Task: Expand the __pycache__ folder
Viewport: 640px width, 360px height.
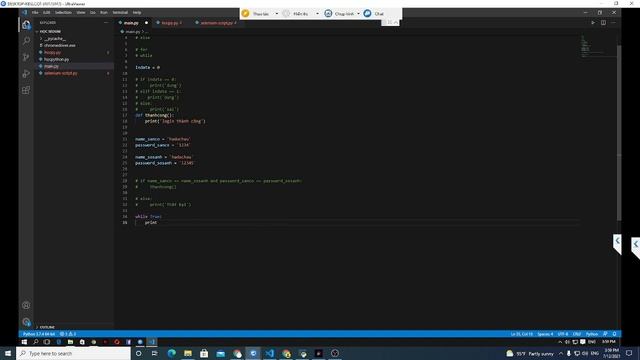Action: pyautogui.click(x=41, y=38)
